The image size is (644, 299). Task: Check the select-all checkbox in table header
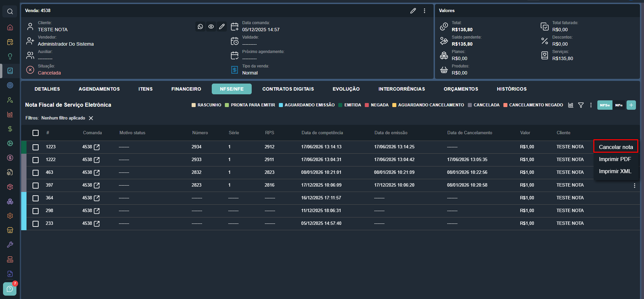(36, 133)
